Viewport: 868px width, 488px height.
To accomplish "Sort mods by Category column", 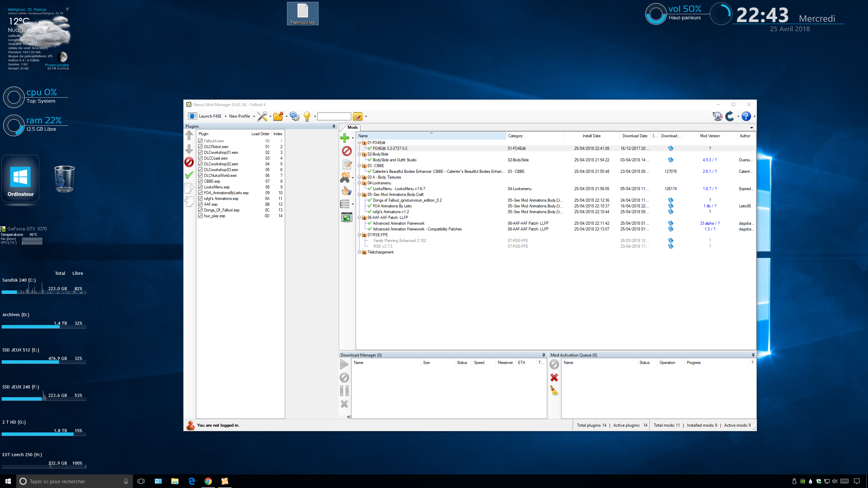I will click(535, 136).
